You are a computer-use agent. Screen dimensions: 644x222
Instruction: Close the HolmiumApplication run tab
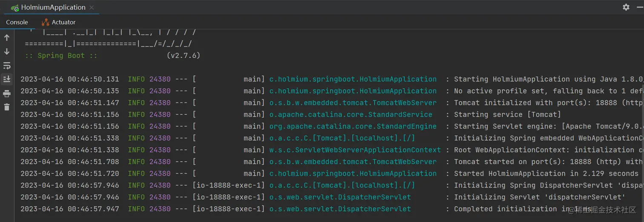click(x=92, y=8)
